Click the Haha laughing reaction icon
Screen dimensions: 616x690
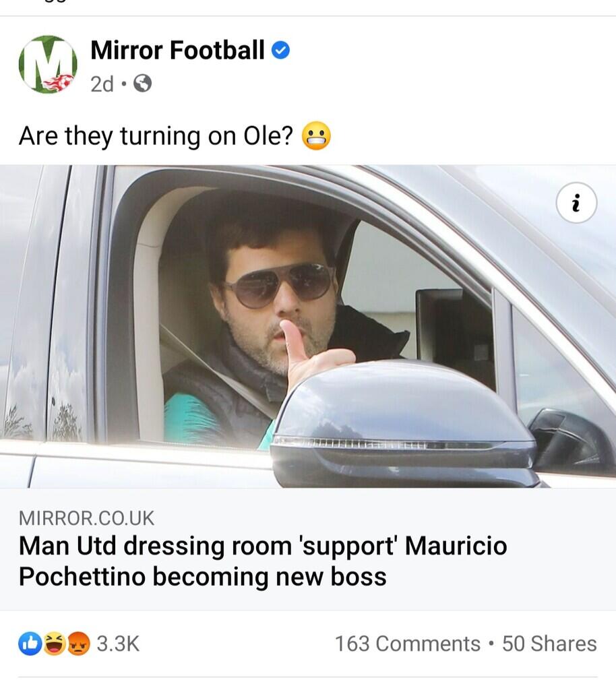(x=54, y=644)
